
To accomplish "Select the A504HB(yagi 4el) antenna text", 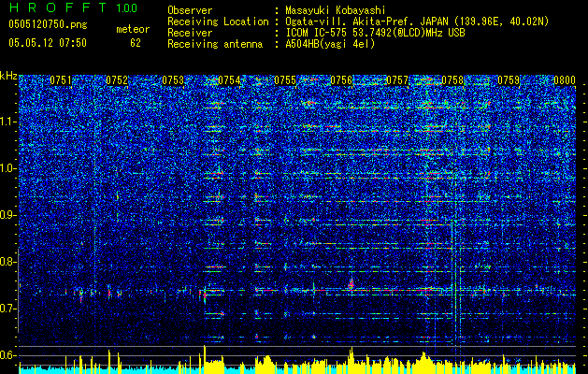I will (x=330, y=44).
